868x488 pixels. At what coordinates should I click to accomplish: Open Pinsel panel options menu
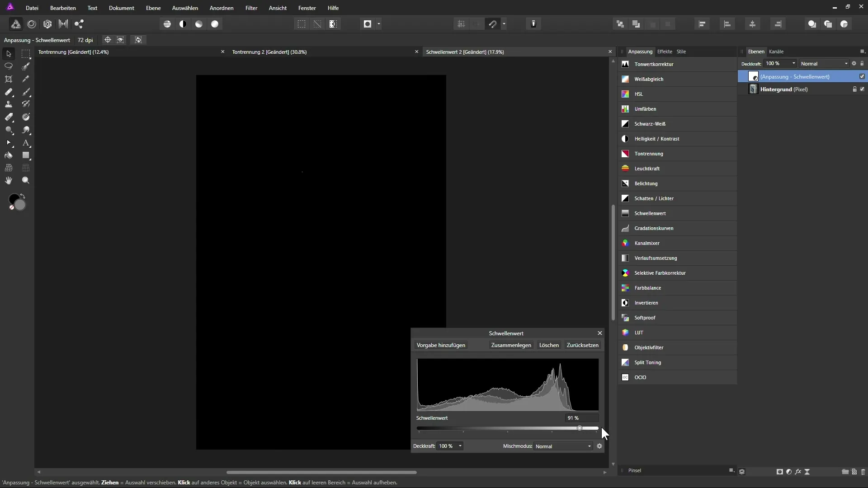pyautogui.click(x=731, y=470)
